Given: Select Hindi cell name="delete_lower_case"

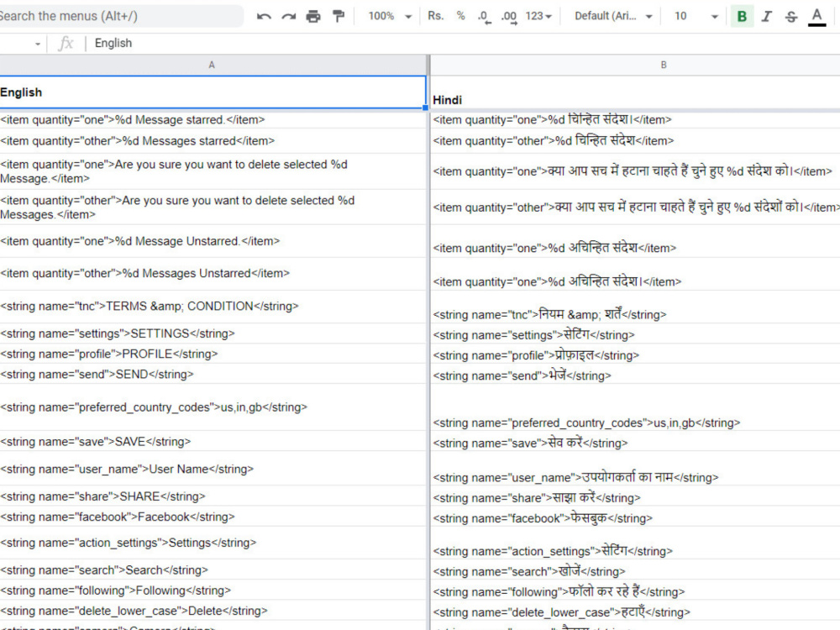Looking at the screenshot, I should pyautogui.click(x=635, y=611).
